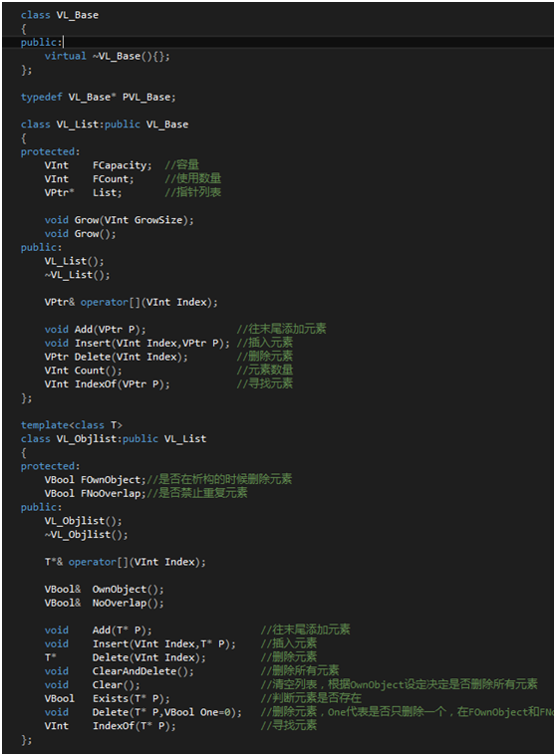The image size is (556, 756).
Task: Click the VL_List class declaration
Action: [x=105, y=125]
